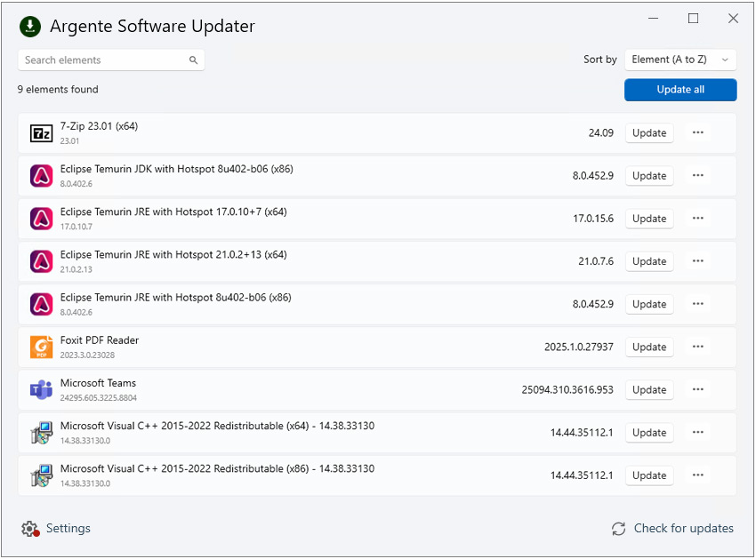Viewport: 756px width, 559px height.
Task: Click the Eclipse Temurin JDK 8u402-b06 icon
Action: [x=42, y=176]
